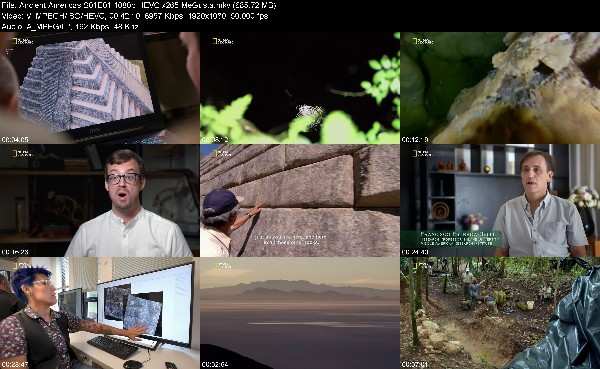This screenshot has height=369, width=600.
Task: Click the timestamp on the cave rock thumbnail
Action: 415,140
